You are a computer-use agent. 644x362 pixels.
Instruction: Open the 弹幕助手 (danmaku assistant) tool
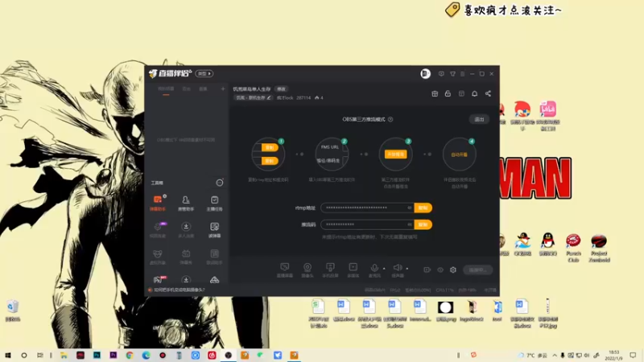(x=158, y=204)
